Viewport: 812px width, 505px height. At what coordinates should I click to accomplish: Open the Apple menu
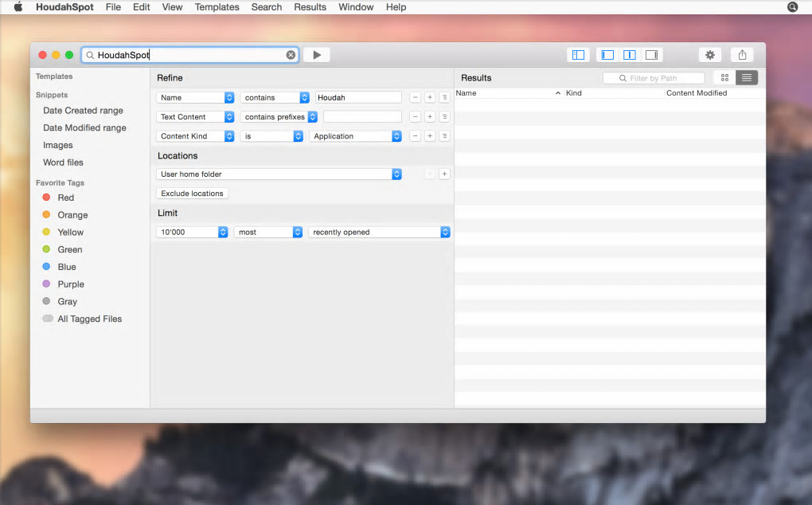[18, 6]
